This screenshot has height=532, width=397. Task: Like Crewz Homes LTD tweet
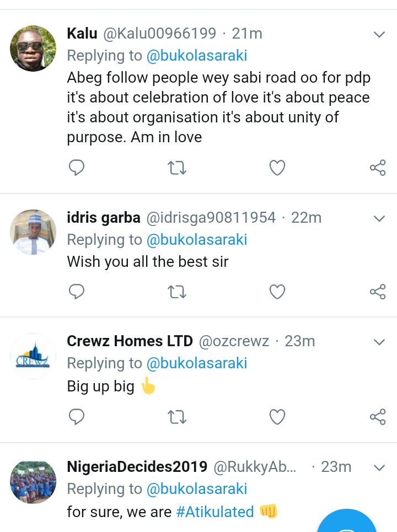point(277,417)
